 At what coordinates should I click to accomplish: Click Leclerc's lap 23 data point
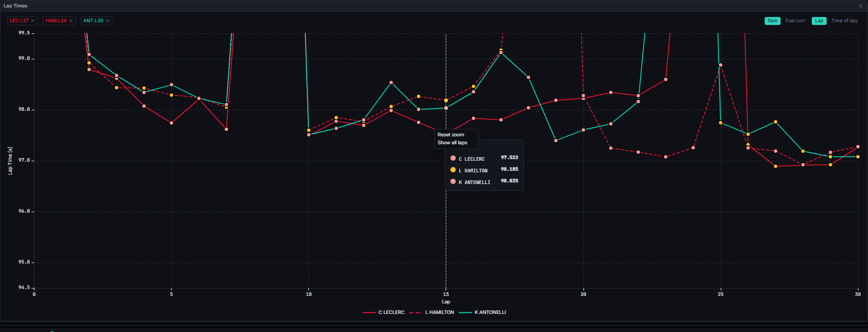coord(666,80)
